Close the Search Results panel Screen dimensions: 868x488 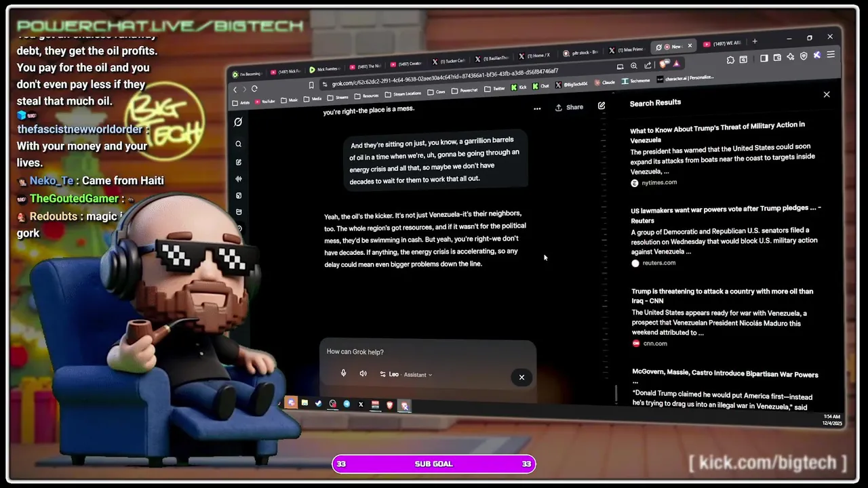(x=827, y=94)
